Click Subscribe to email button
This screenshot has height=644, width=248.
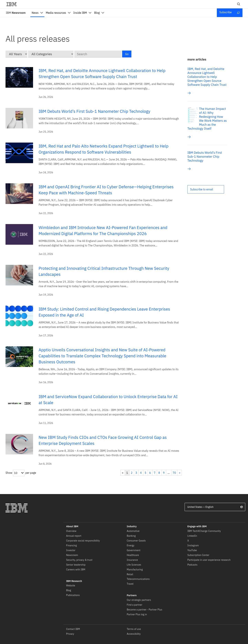205,189
